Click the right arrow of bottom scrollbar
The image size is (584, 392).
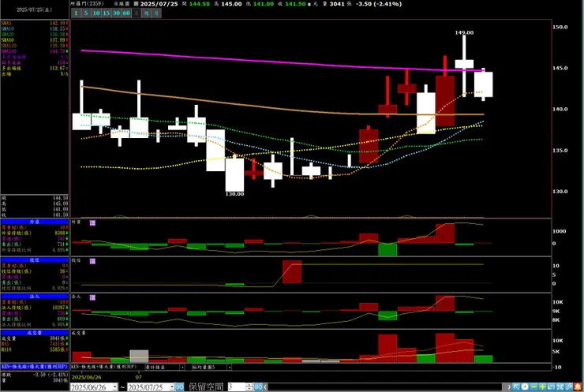point(509,387)
